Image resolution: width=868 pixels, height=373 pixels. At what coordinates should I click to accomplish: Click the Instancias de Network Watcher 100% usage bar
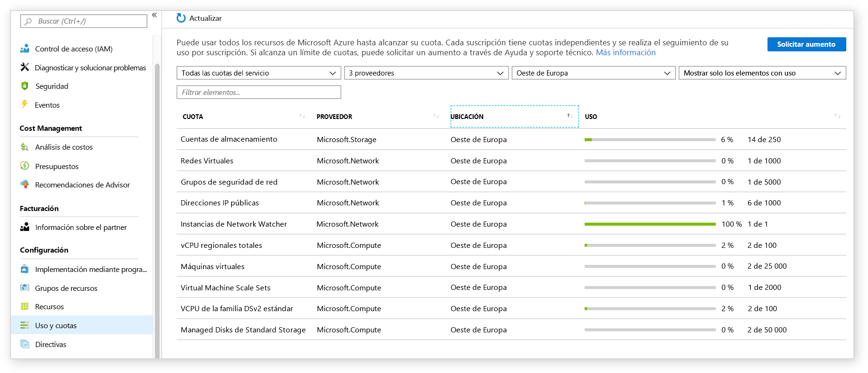tap(650, 224)
